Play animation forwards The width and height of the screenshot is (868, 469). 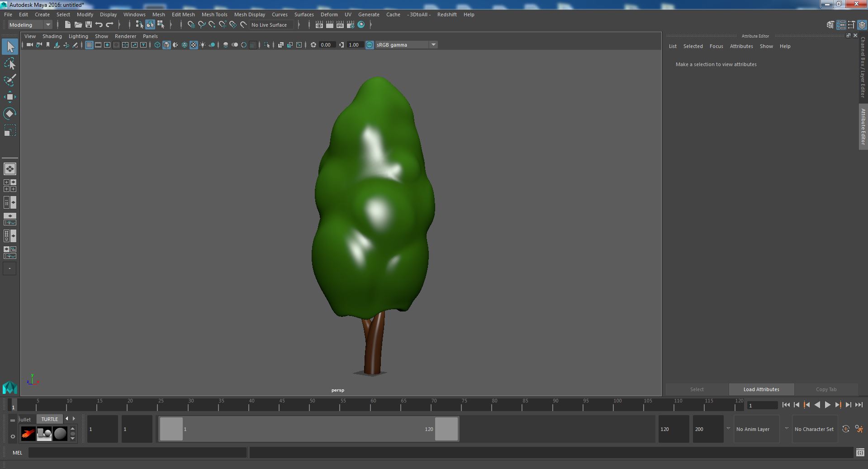(827, 405)
